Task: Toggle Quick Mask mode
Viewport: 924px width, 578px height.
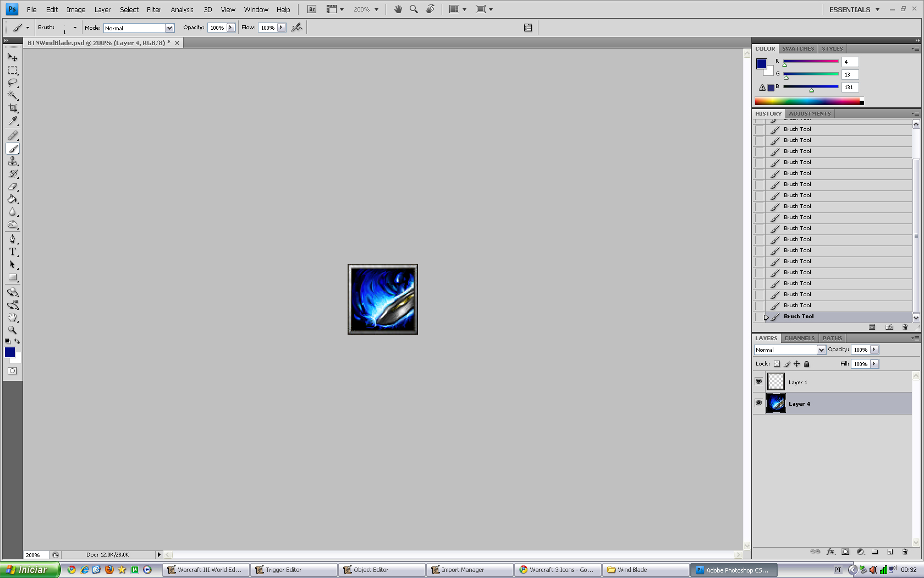Action: coord(12,371)
